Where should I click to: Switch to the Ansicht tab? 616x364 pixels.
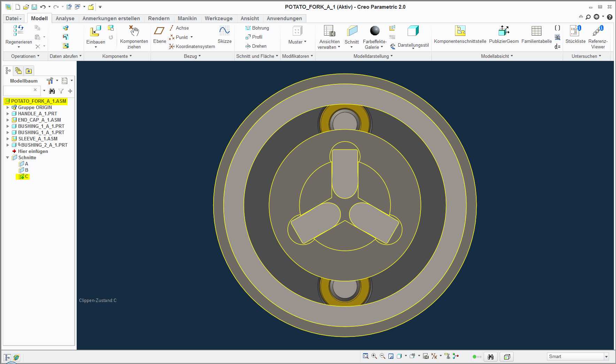pos(250,18)
